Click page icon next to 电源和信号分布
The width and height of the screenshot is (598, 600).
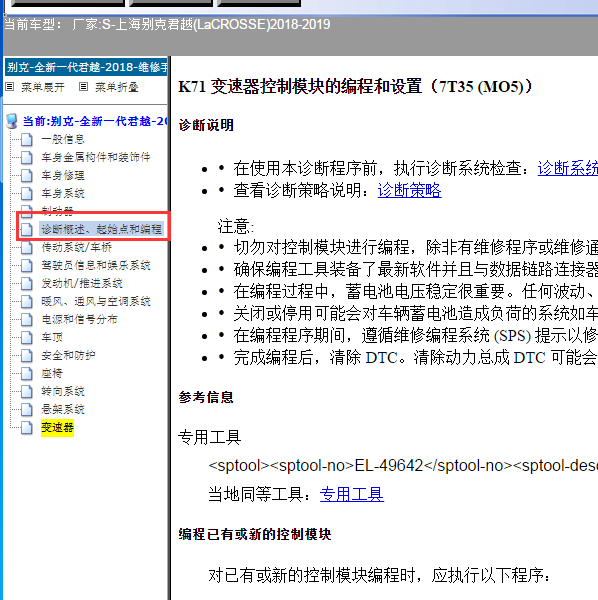[26, 319]
